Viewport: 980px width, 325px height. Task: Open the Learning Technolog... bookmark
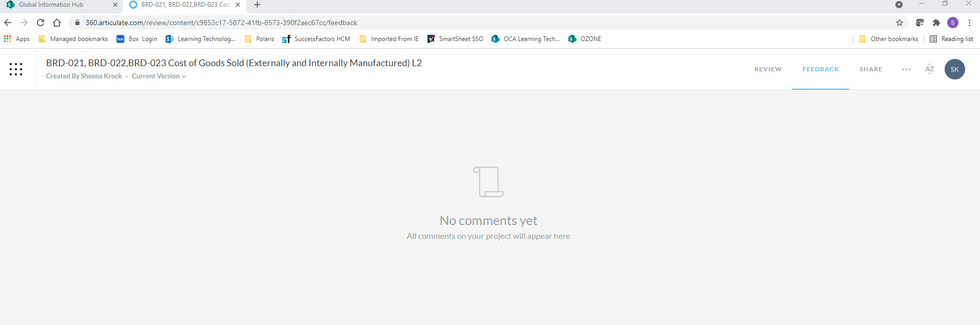point(200,39)
